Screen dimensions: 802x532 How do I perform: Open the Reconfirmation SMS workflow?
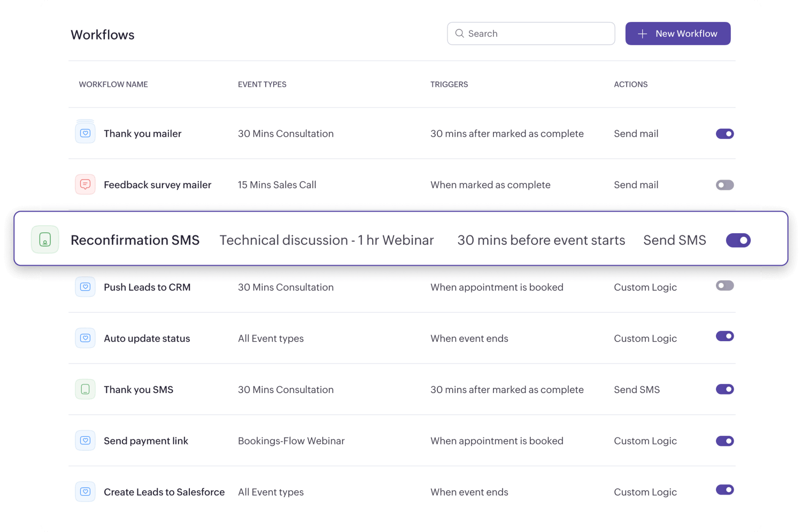point(135,240)
